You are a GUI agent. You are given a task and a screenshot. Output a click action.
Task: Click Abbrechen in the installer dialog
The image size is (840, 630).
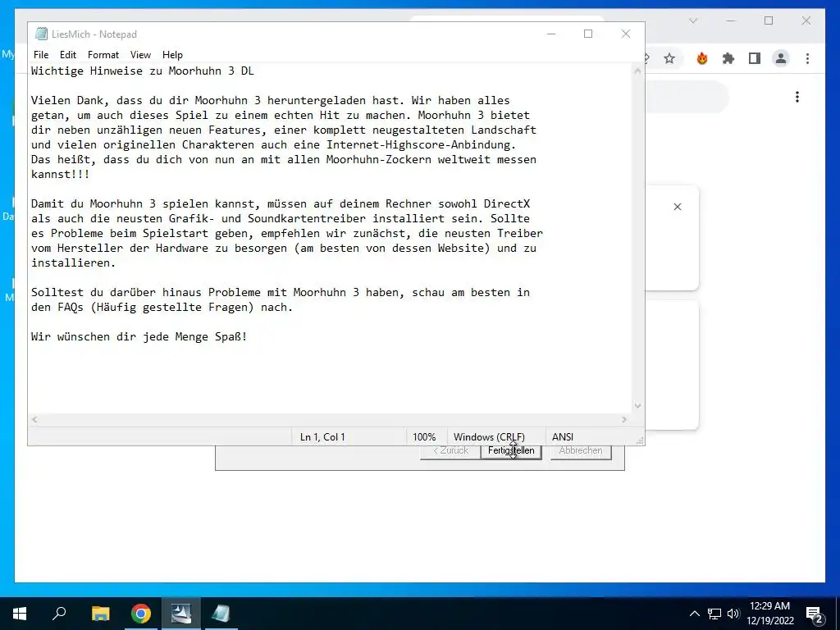pyautogui.click(x=581, y=451)
